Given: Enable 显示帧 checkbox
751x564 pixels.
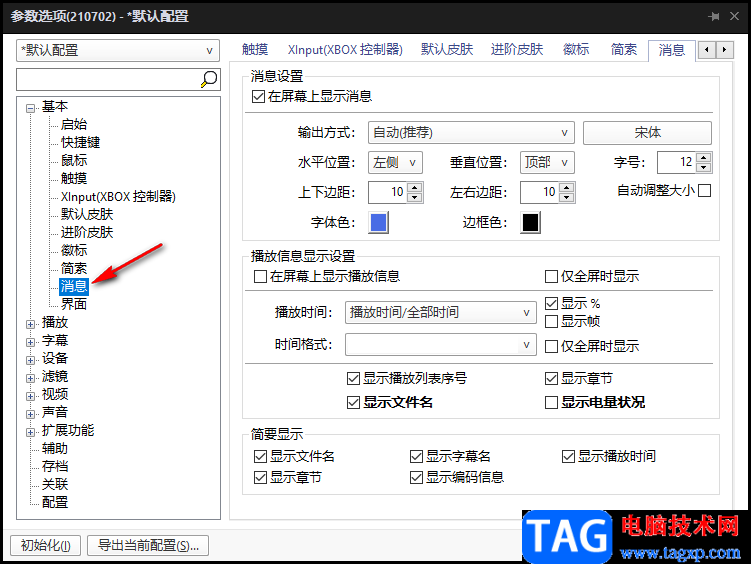Looking at the screenshot, I should [x=551, y=321].
